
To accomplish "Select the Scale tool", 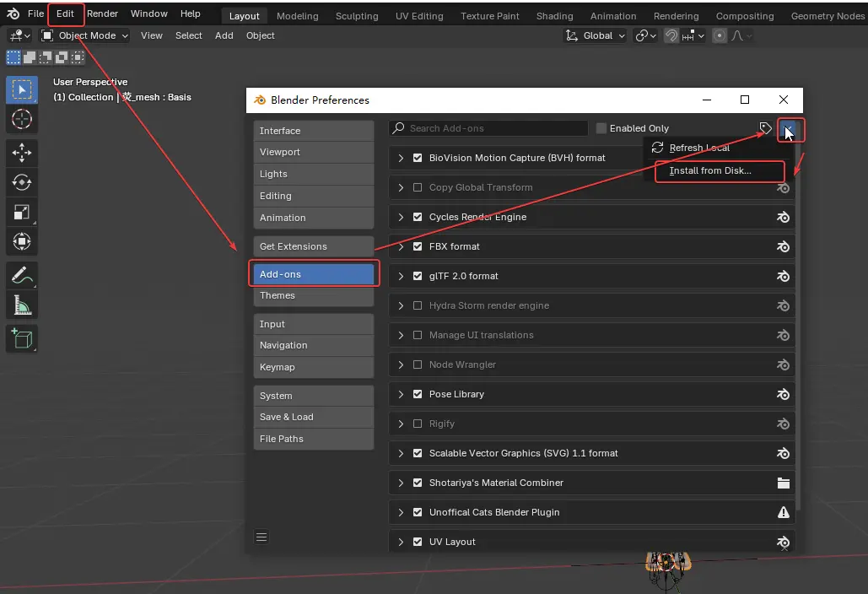I will pos(22,212).
